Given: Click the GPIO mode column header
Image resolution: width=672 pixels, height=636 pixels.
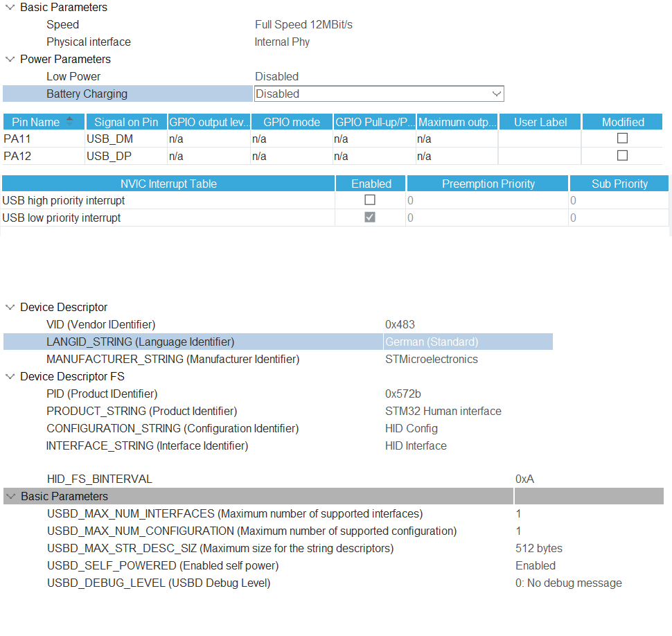Looking at the screenshot, I should (x=292, y=122).
